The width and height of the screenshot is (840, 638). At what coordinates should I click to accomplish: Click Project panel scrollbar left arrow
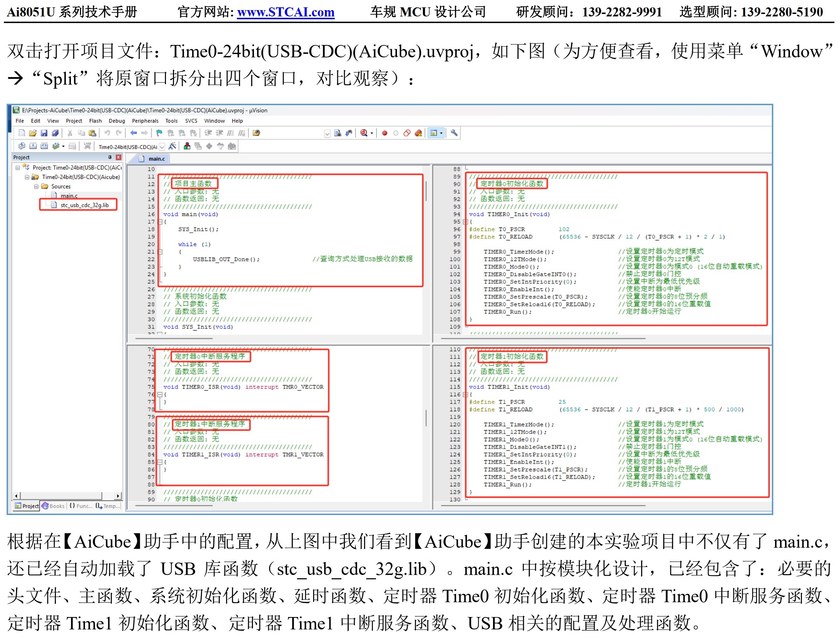(x=16, y=496)
